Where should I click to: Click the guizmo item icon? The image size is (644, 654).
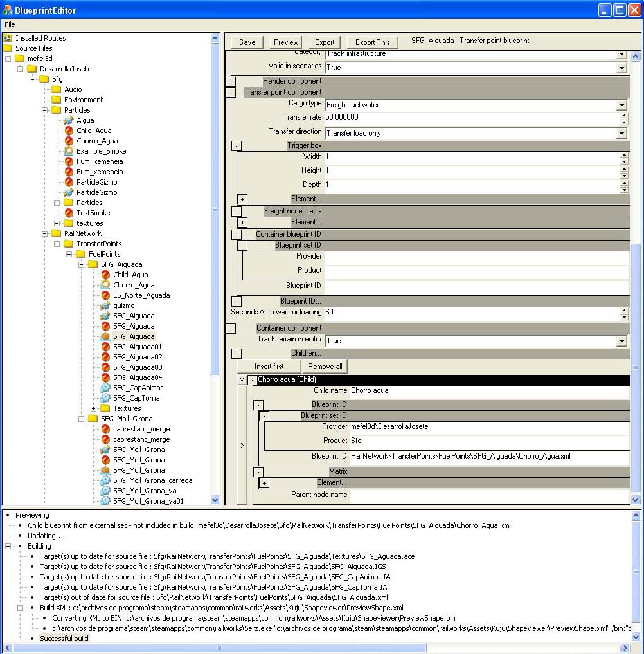click(105, 305)
